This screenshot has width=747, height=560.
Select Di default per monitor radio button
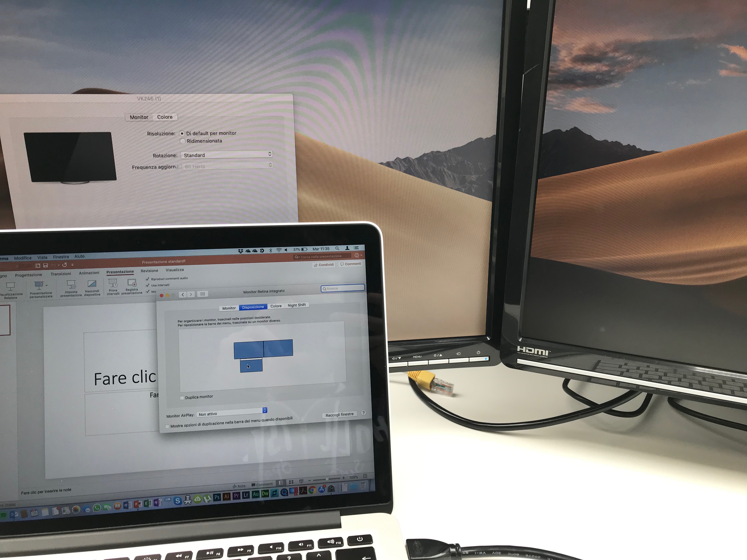182,132
